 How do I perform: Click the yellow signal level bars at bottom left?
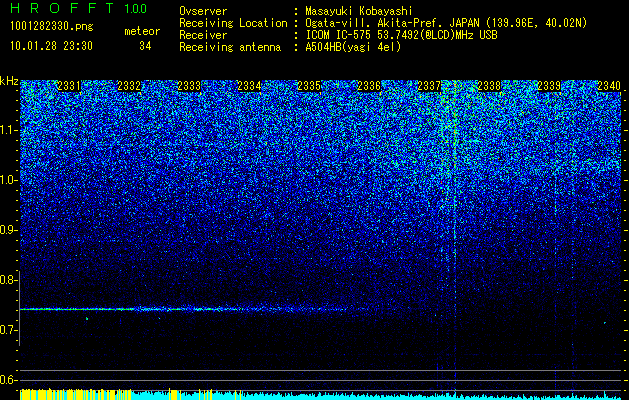[x=75, y=394]
